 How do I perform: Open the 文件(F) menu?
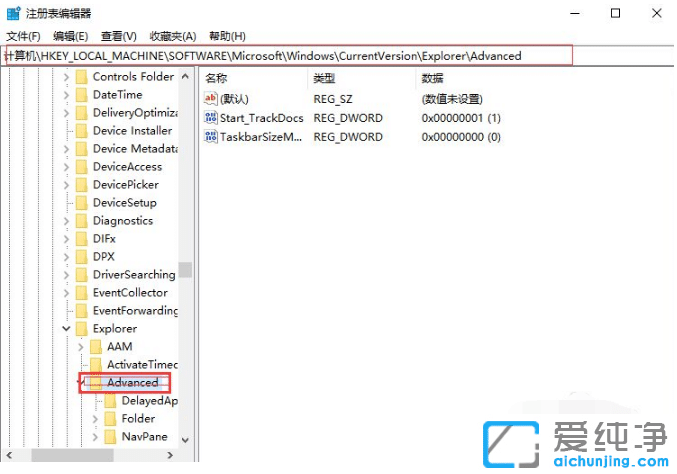point(23,36)
